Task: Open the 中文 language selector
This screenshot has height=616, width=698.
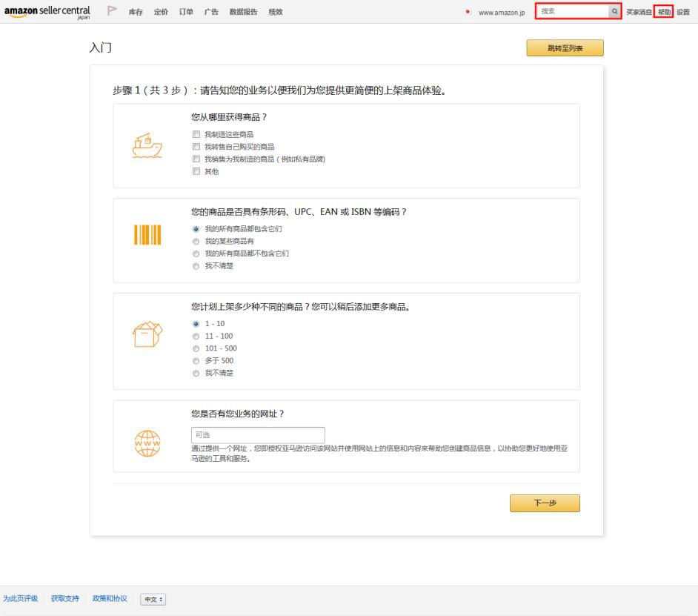Action: point(151,598)
